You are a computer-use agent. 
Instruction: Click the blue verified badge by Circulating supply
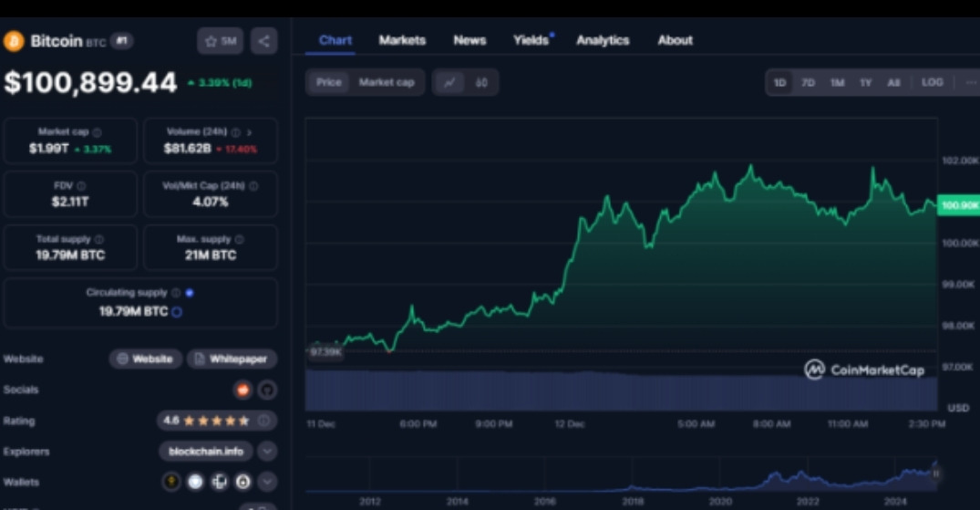[x=190, y=292]
